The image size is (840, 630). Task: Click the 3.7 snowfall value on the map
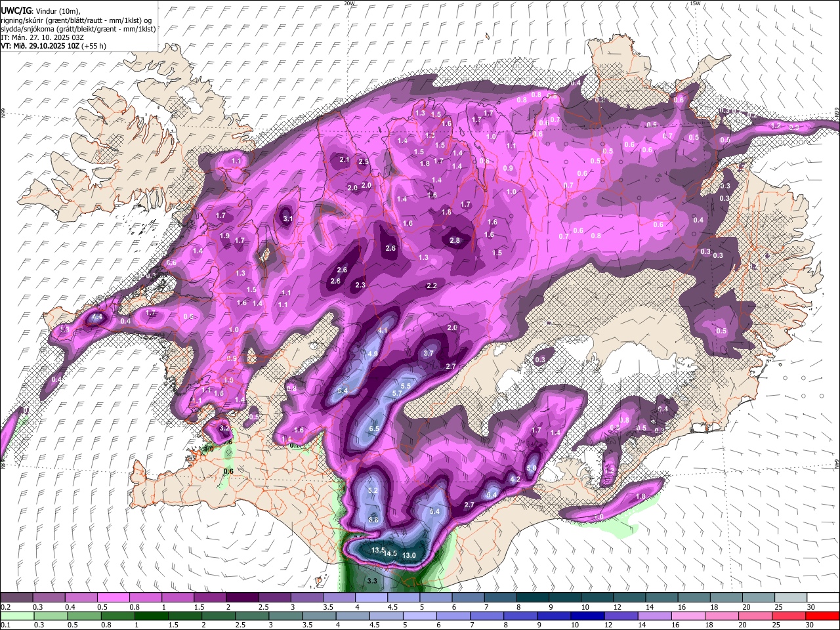(429, 353)
